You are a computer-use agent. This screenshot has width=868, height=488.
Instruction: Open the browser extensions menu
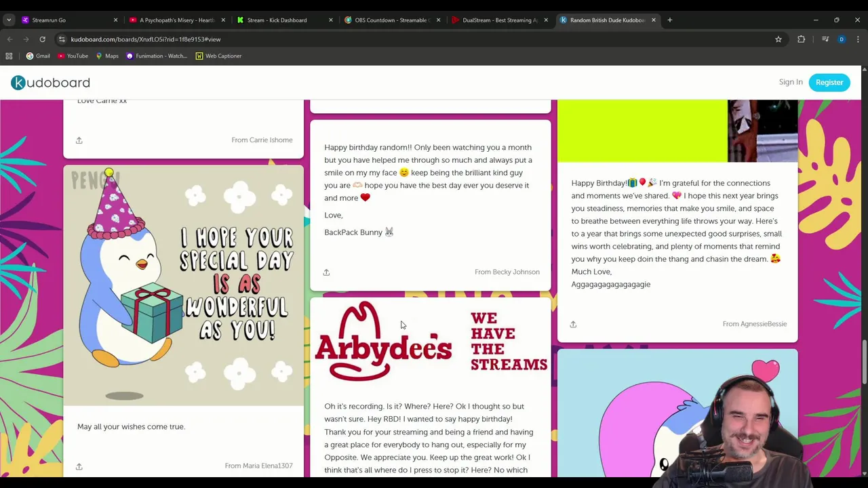click(801, 39)
